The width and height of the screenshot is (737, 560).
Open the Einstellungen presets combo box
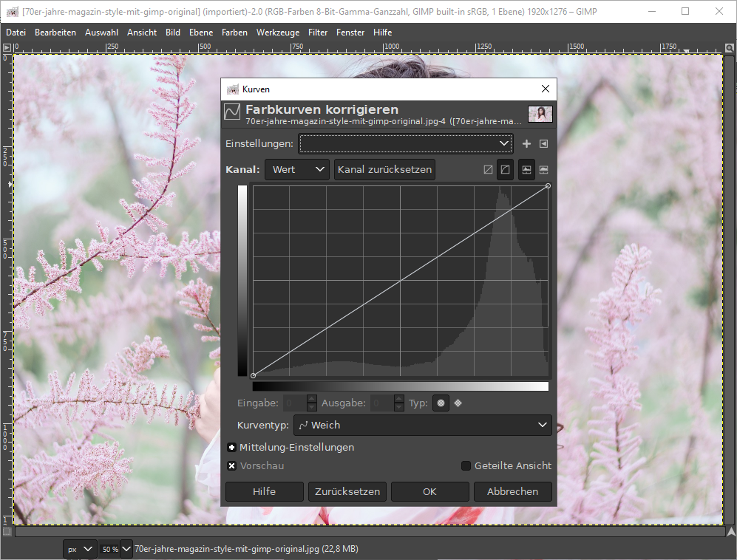pyautogui.click(x=405, y=143)
